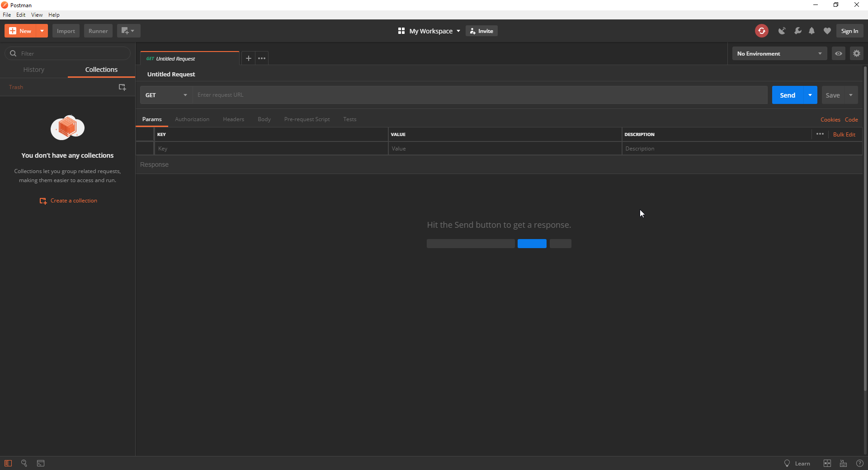Open the capture requests satellite icon
Viewport: 868px width, 470px height.
pyautogui.click(x=782, y=31)
